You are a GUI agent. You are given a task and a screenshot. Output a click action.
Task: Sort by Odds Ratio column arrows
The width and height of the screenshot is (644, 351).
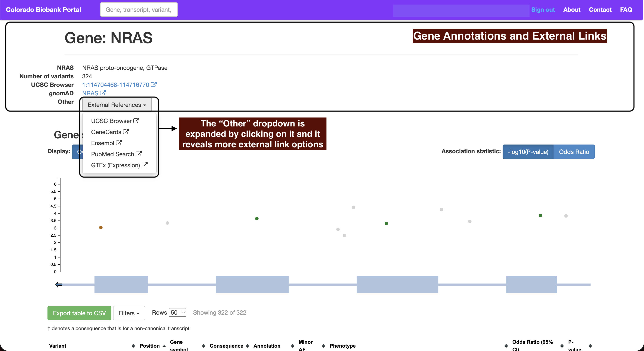point(562,346)
